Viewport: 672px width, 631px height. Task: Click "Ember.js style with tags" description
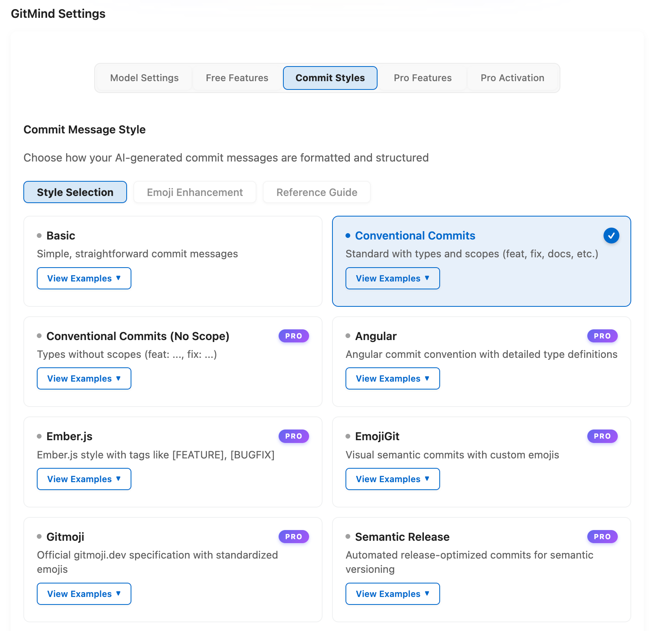tap(156, 455)
